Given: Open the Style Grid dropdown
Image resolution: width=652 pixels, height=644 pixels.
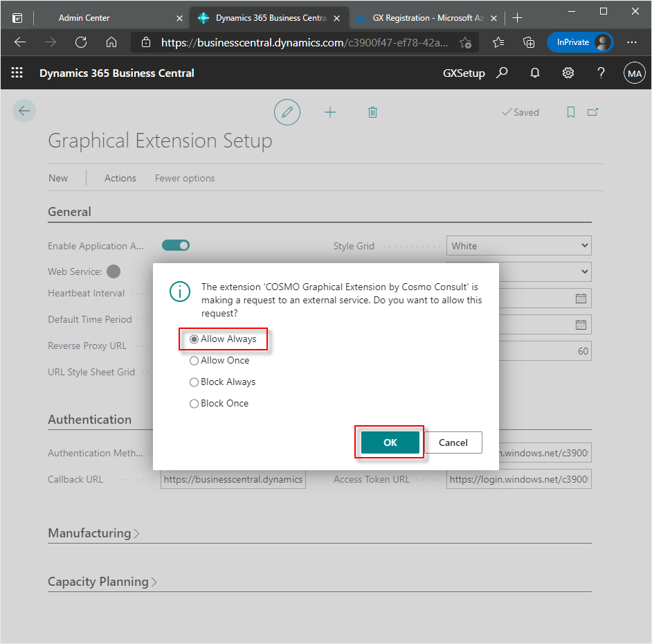Looking at the screenshot, I should pyautogui.click(x=518, y=246).
